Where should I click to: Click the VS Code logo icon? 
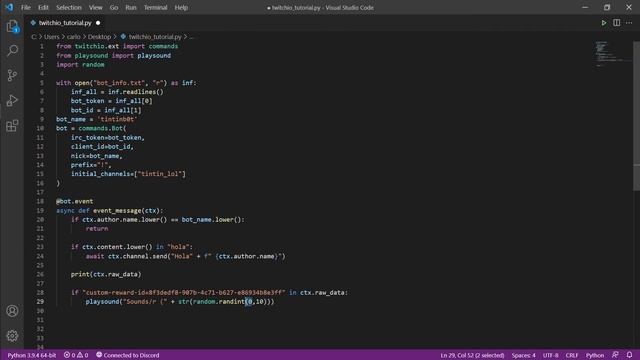pos(9,7)
